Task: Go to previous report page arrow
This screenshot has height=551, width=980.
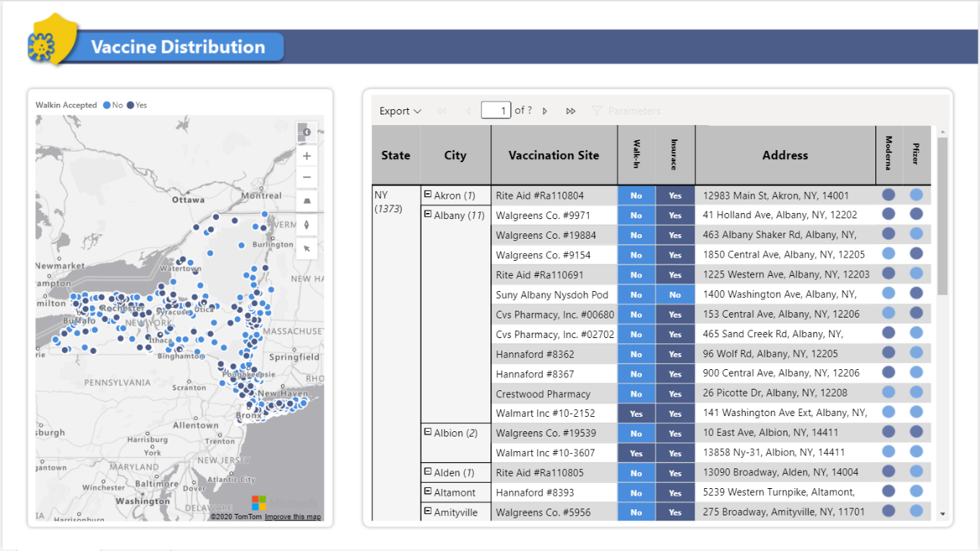Action: [468, 111]
